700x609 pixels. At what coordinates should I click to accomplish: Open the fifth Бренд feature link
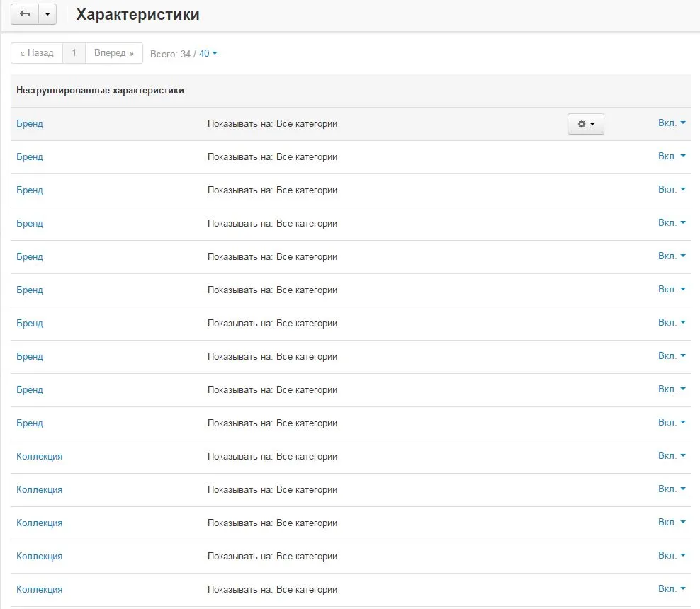tap(30, 256)
